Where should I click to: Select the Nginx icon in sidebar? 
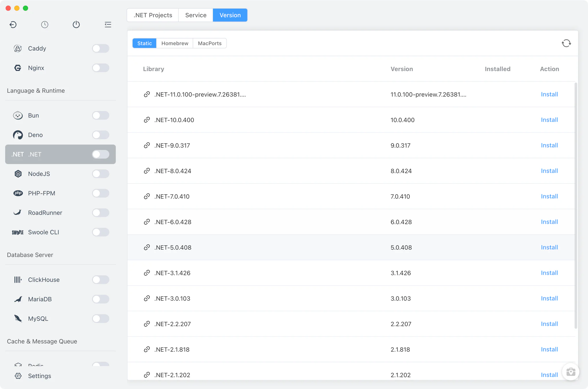pos(18,68)
